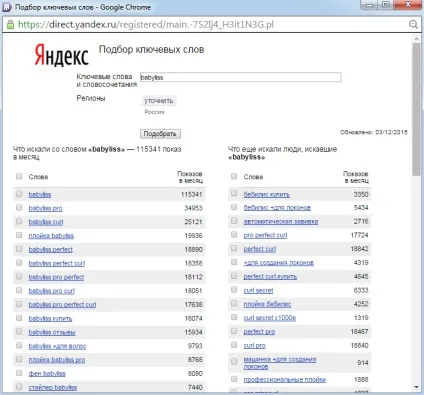
Task: Open the бебилис +для локонов link
Action: 277,208
